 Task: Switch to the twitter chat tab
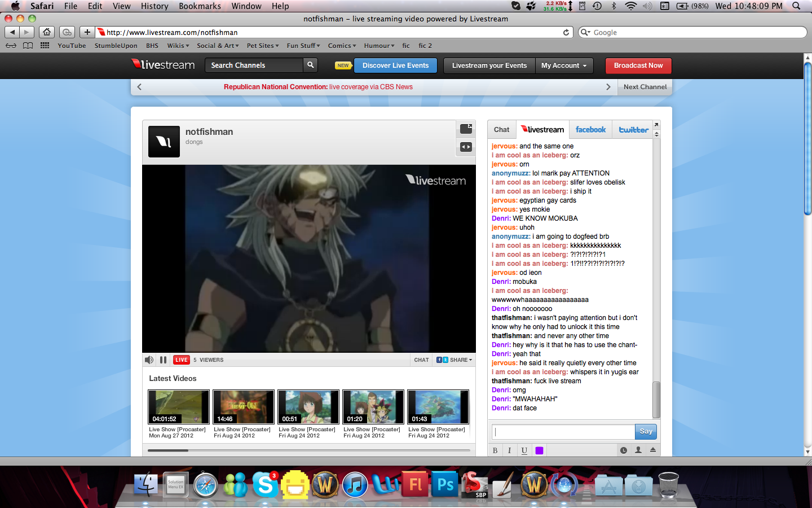(x=633, y=130)
